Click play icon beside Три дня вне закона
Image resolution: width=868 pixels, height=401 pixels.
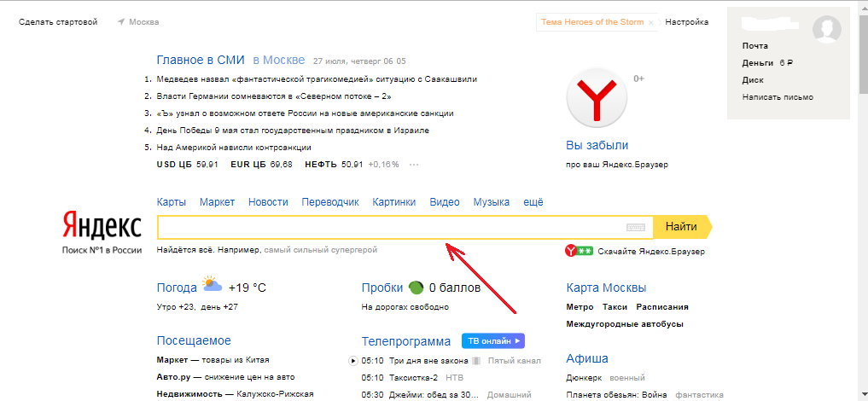point(353,361)
